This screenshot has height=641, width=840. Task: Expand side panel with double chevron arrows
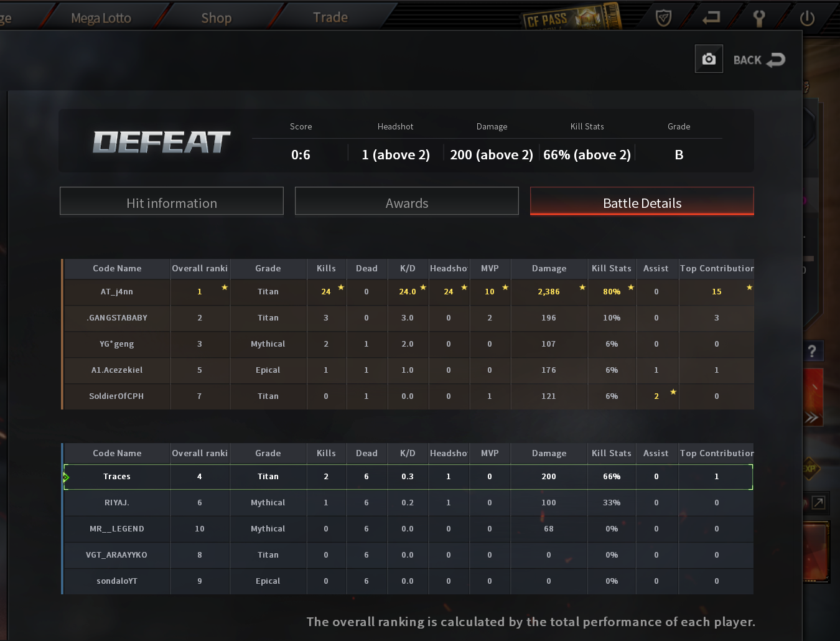click(812, 417)
